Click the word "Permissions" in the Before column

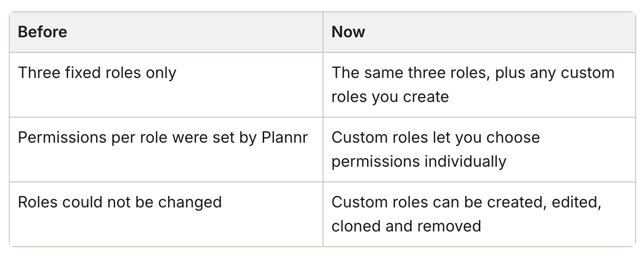(x=60, y=137)
